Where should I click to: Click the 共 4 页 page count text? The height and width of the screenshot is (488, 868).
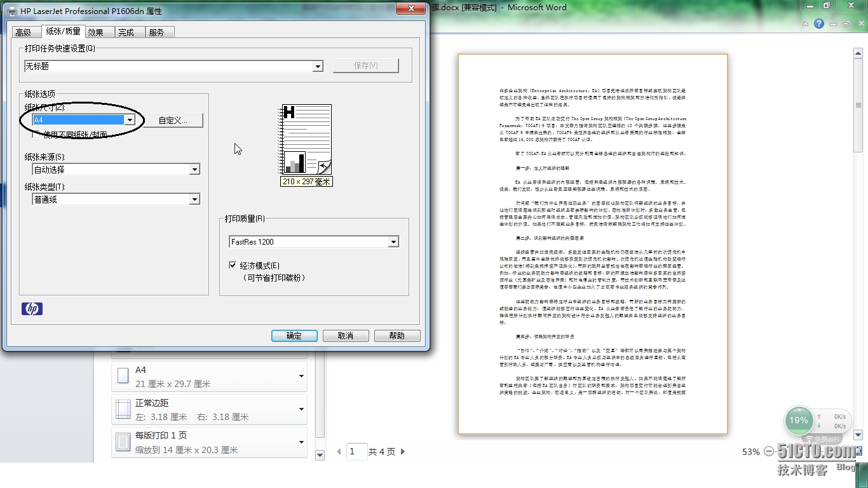382,452
